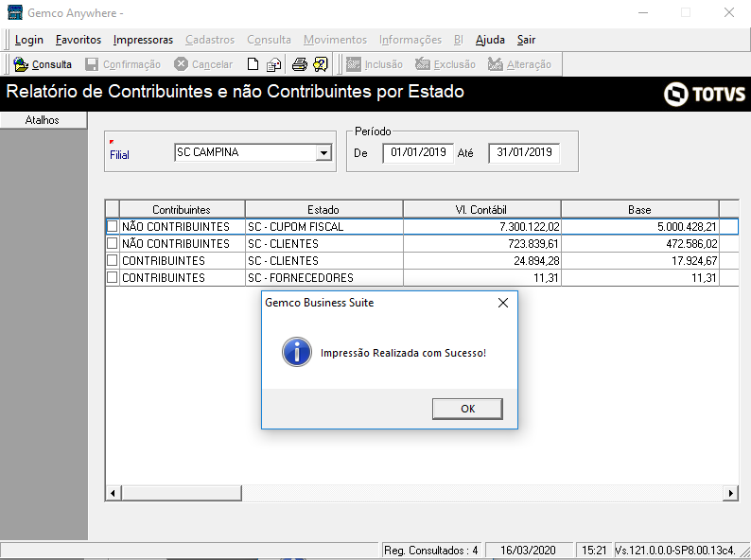Click the document properties toolbar icon
The image size is (751, 560).
[273, 64]
